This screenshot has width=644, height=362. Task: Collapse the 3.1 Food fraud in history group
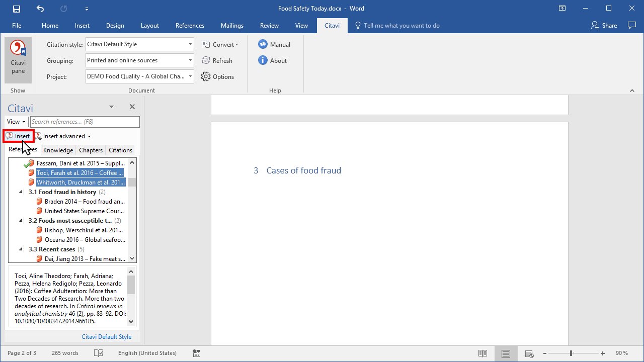[x=21, y=192]
